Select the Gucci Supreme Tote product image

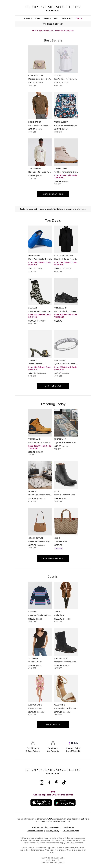click(x=66, y=522)
